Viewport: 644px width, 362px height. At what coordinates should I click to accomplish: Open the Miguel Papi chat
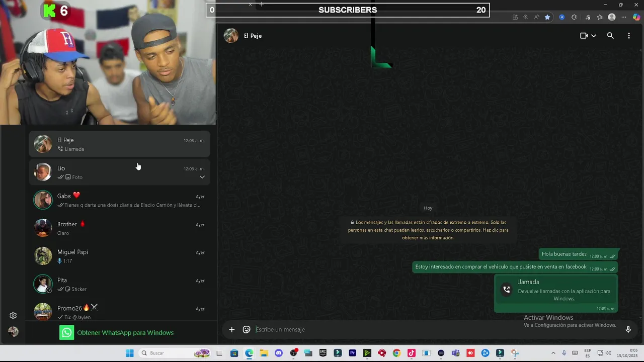(x=119, y=256)
